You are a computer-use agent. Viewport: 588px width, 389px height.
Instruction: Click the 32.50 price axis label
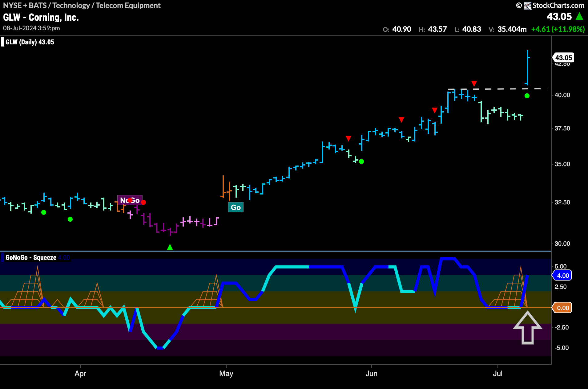coord(562,202)
